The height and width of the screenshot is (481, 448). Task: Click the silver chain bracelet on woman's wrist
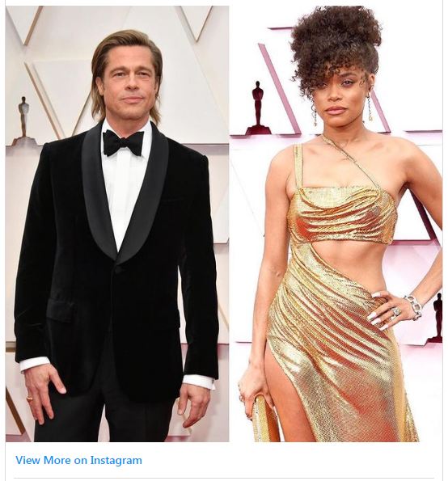[x=414, y=306]
